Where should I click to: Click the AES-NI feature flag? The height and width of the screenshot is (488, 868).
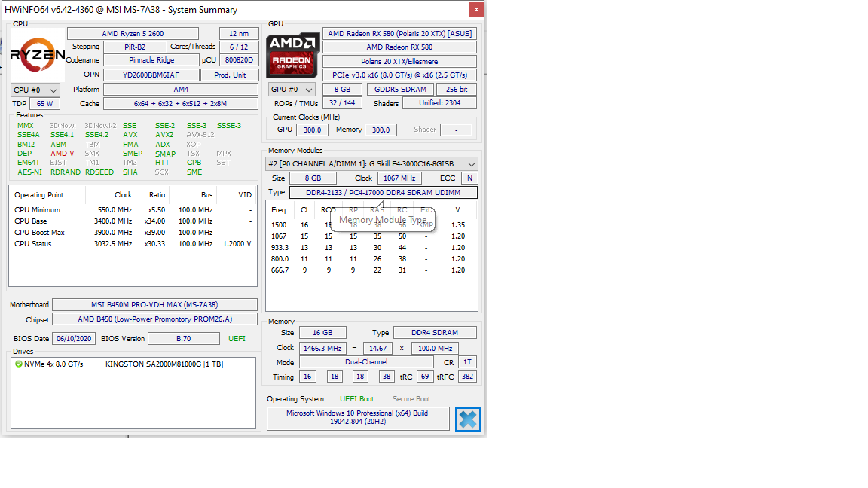pyautogui.click(x=29, y=172)
